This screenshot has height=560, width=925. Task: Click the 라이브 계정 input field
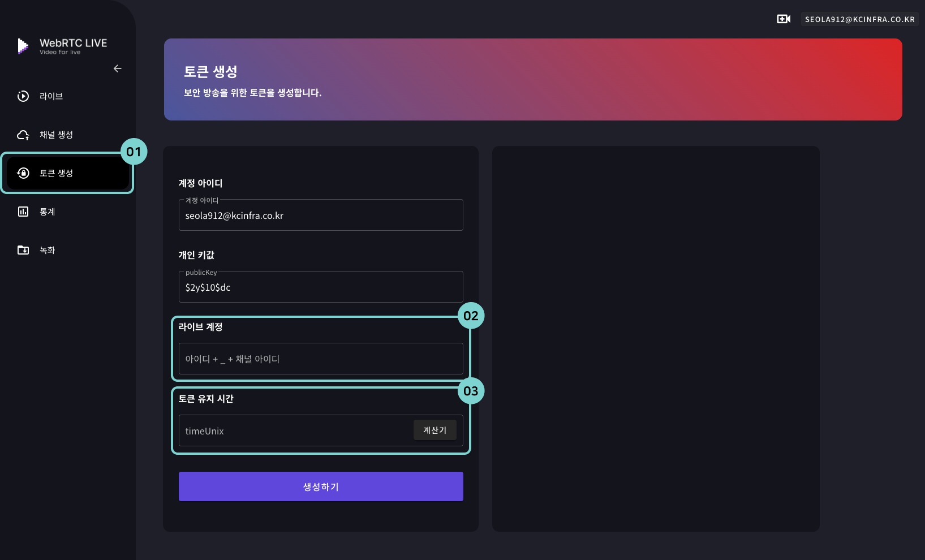click(x=321, y=359)
